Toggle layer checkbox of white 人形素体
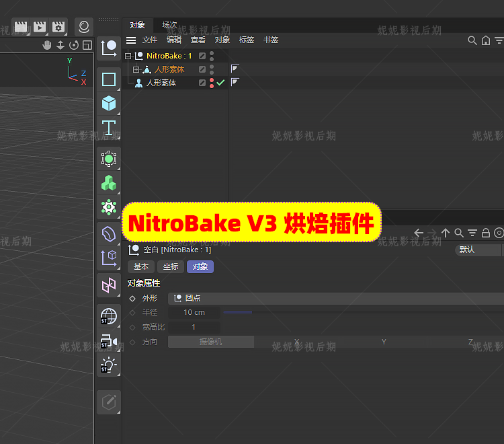 202,83
